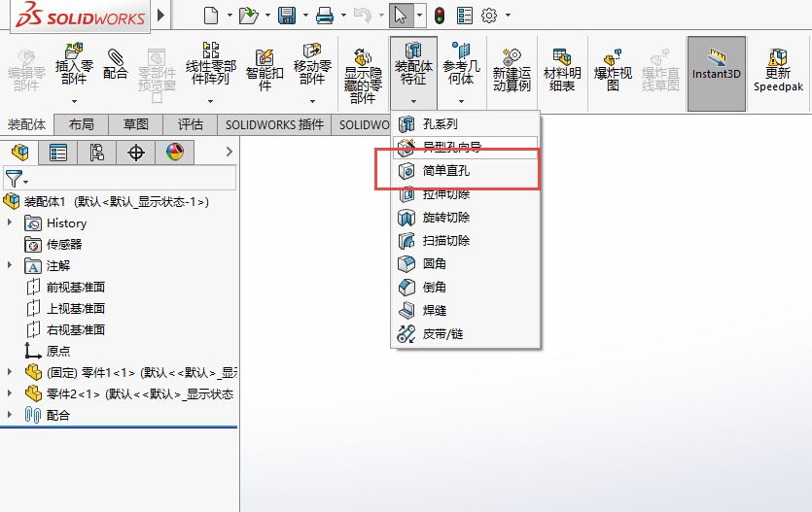Image resolution: width=812 pixels, height=512 pixels.
Task: Click 插入零部件 toolbar button
Action: pyautogui.click(x=74, y=66)
